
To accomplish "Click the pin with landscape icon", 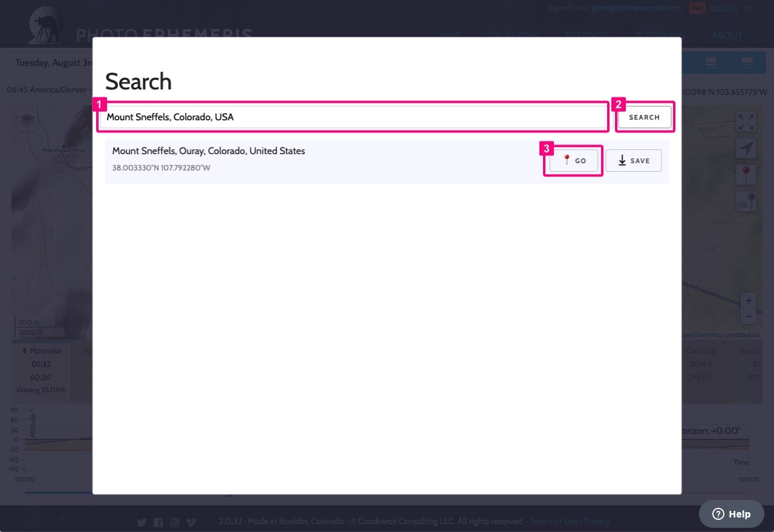I will click(x=746, y=201).
